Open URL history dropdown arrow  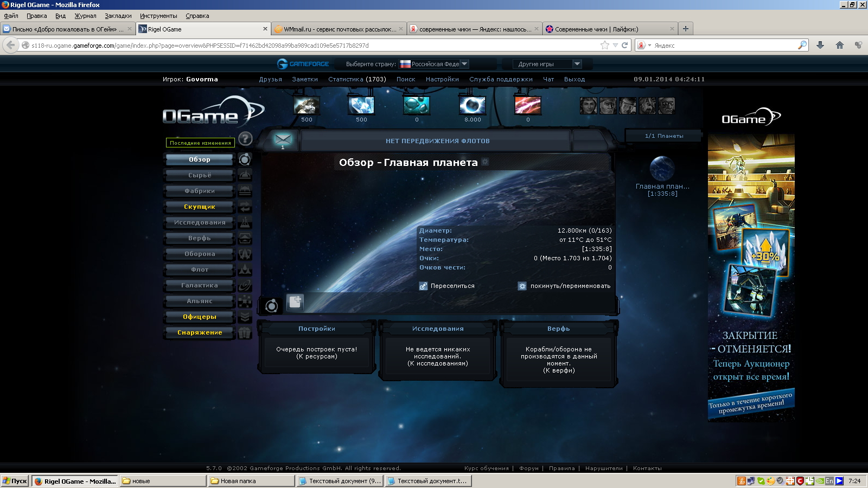(x=615, y=45)
